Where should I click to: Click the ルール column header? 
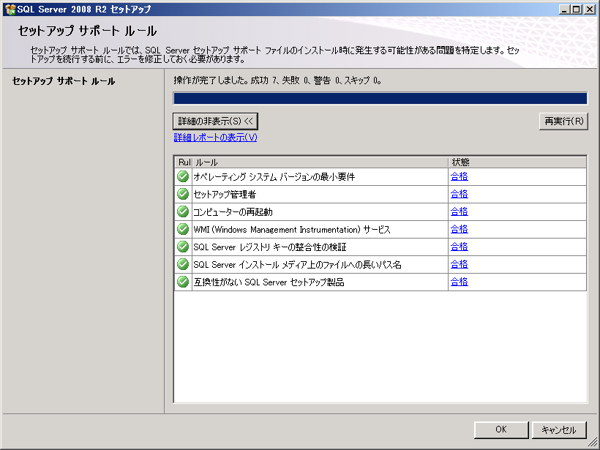(x=320, y=162)
